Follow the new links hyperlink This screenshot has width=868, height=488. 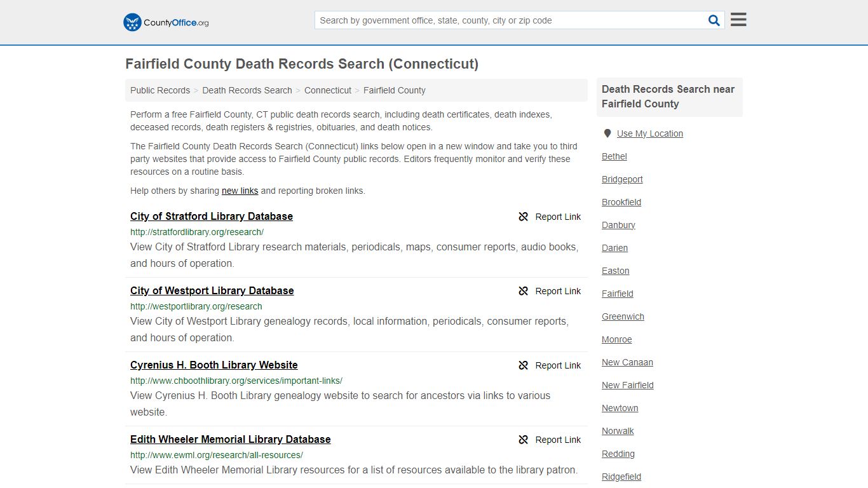(x=240, y=191)
